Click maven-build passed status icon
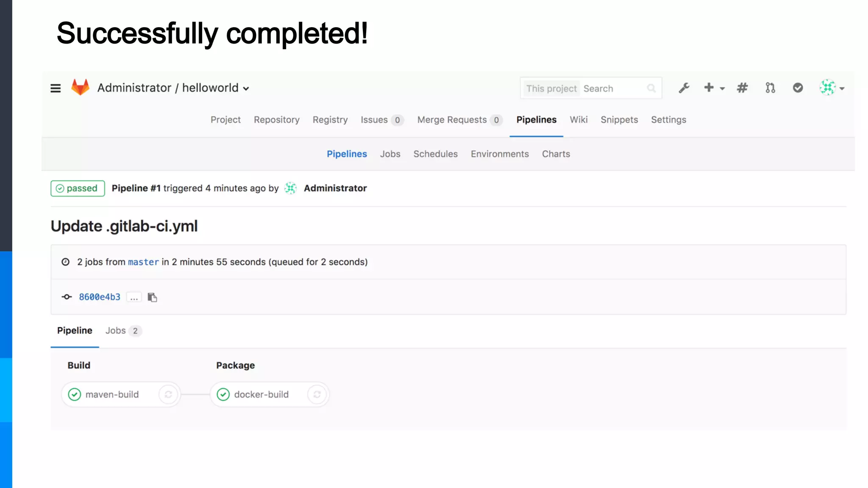This screenshot has width=868, height=488. point(75,394)
